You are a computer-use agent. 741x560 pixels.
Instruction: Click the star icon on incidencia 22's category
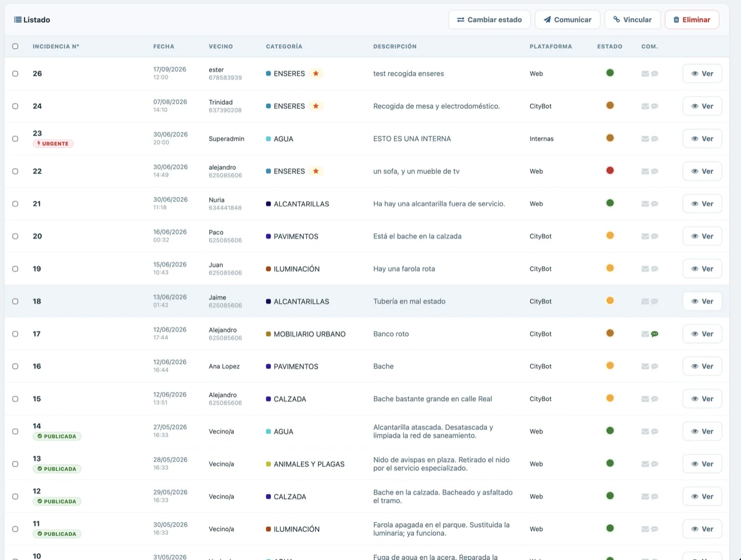(x=316, y=171)
